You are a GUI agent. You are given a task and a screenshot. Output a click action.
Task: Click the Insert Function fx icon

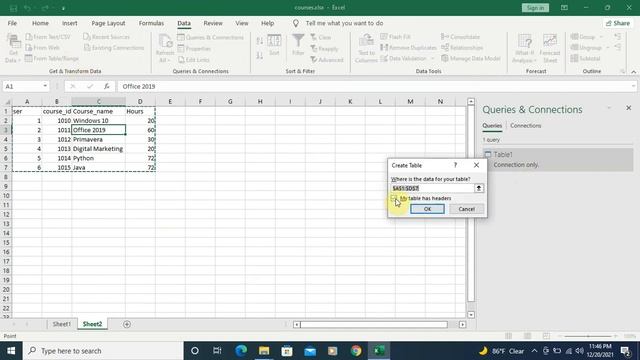click(x=107, y=86)
